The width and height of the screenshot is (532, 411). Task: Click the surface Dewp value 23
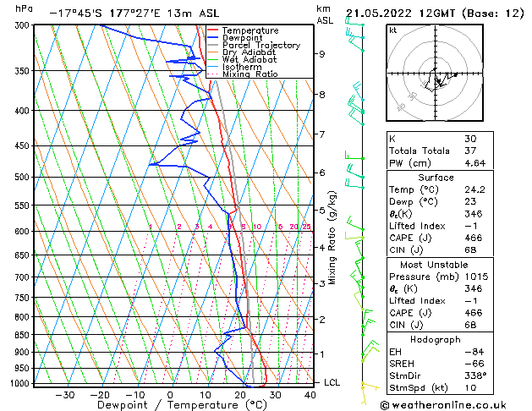click(x=470, y=202)
